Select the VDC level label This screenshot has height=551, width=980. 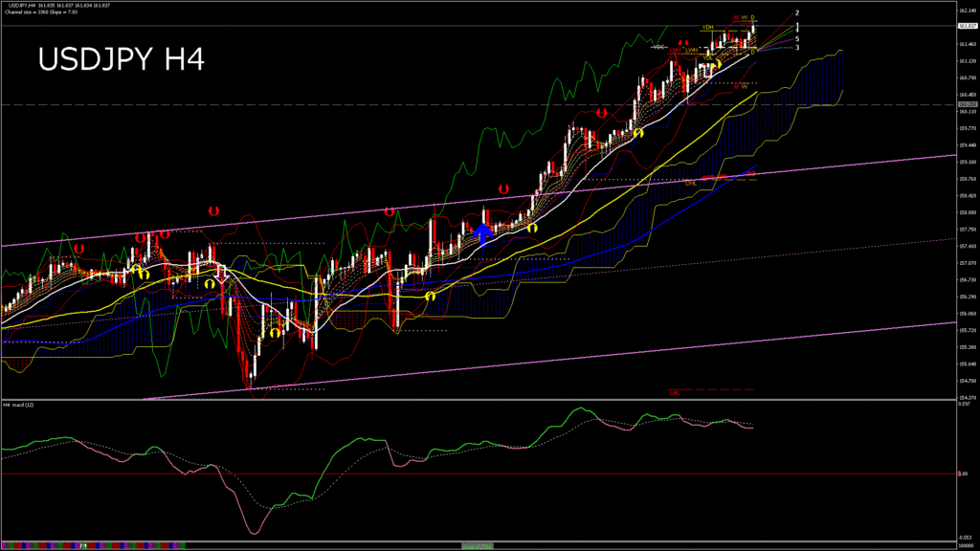point(658,47)
